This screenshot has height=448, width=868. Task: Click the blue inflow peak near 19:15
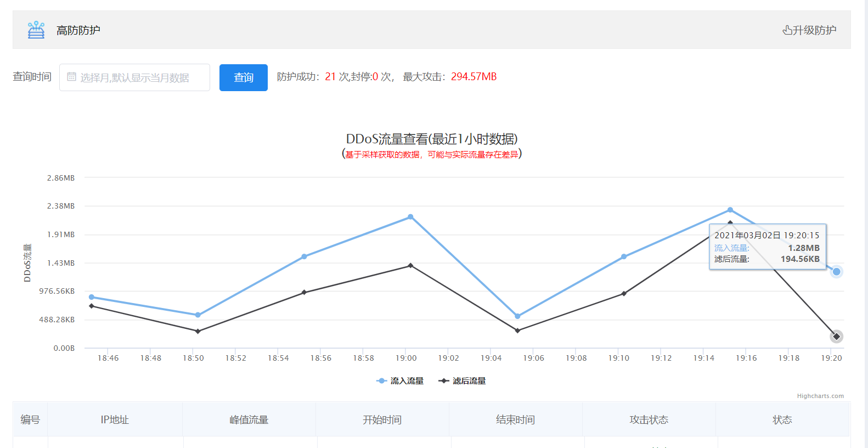pyautogui.click(x=730, y=210)
